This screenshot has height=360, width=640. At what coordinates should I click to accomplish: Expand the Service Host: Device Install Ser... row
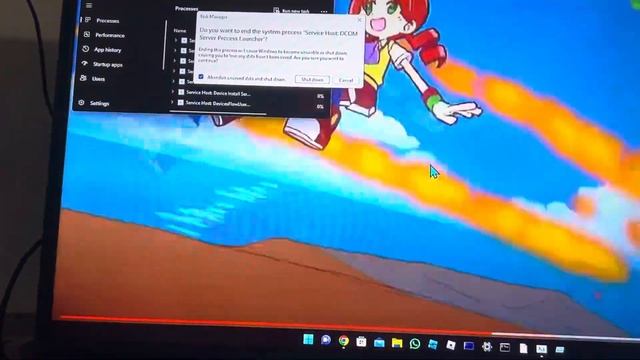tap(173, 92)
